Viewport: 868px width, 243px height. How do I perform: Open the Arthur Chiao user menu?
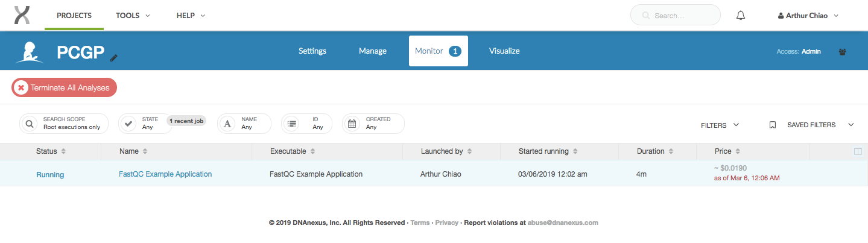pyautogui.click(x=808, y=16)
